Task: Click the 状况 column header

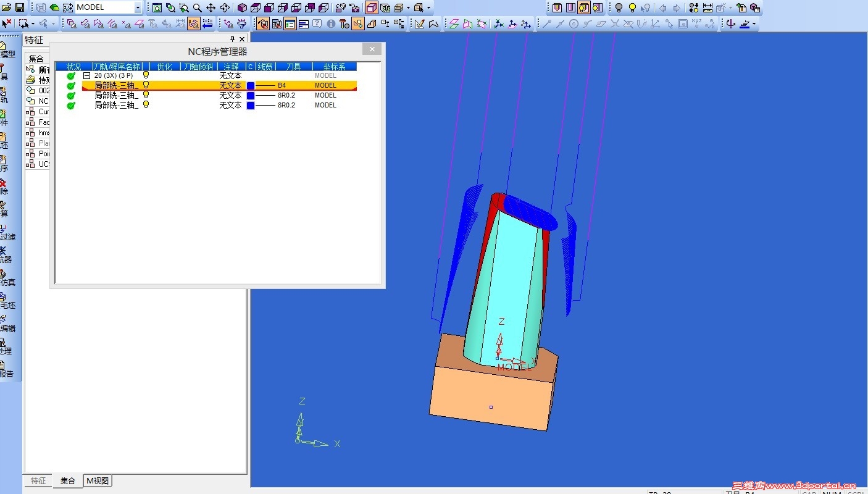Action: pyautogui.click(x=73, y=66)
